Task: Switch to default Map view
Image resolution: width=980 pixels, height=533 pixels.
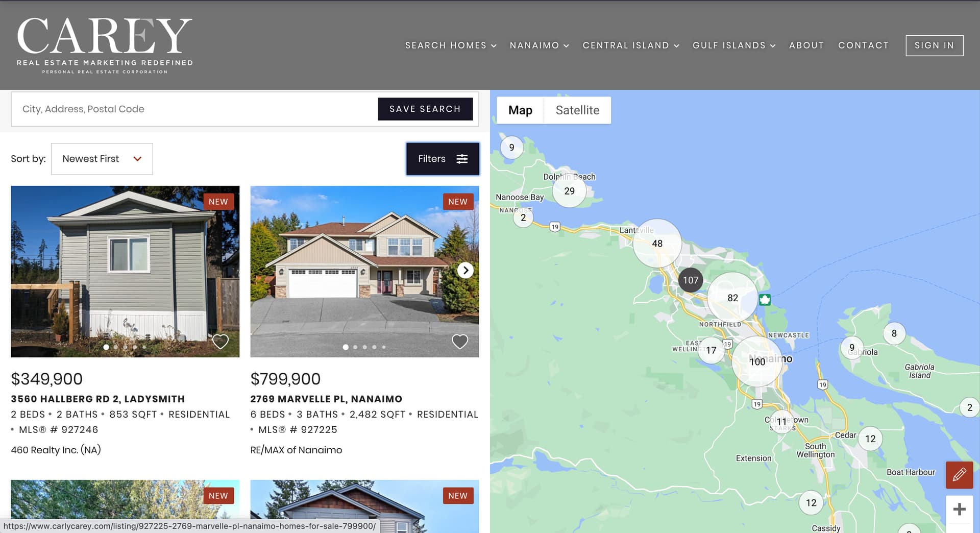Action: tap(520, 110)
